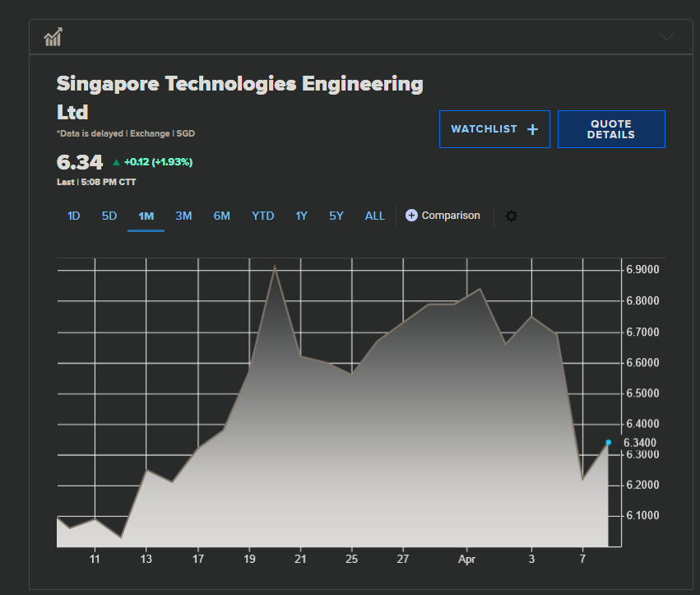Image resolution: width=700 pixels, height=595 pixels.
Task: Add the stock via the WATCHLIST button
Action: click(494, 129)
